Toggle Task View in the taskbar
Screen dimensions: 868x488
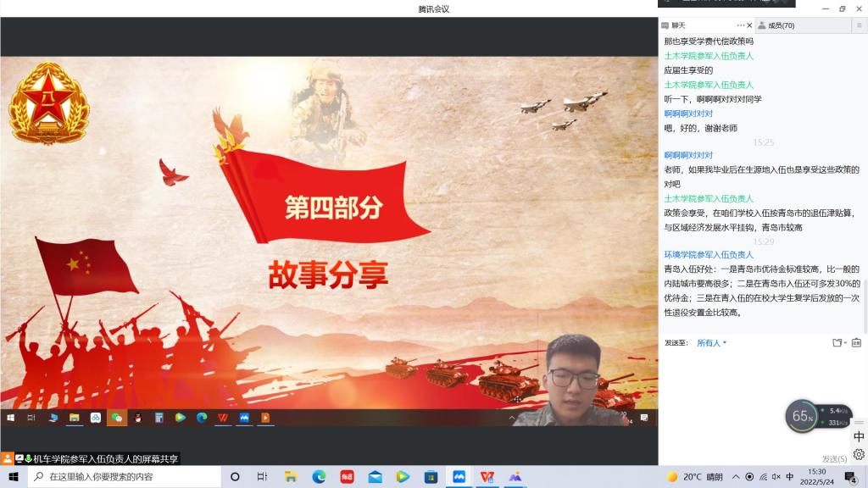pos(262,476)
